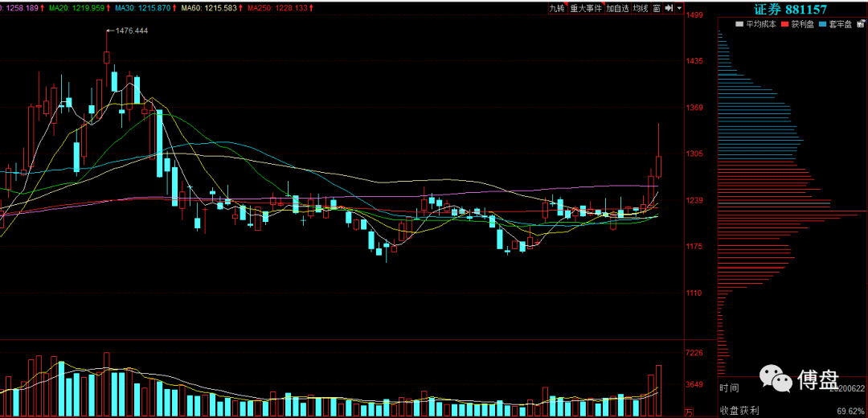This screenshot has width=868, height=418.
Task: Click the 1239 price axis label
Action: point(694,200)
